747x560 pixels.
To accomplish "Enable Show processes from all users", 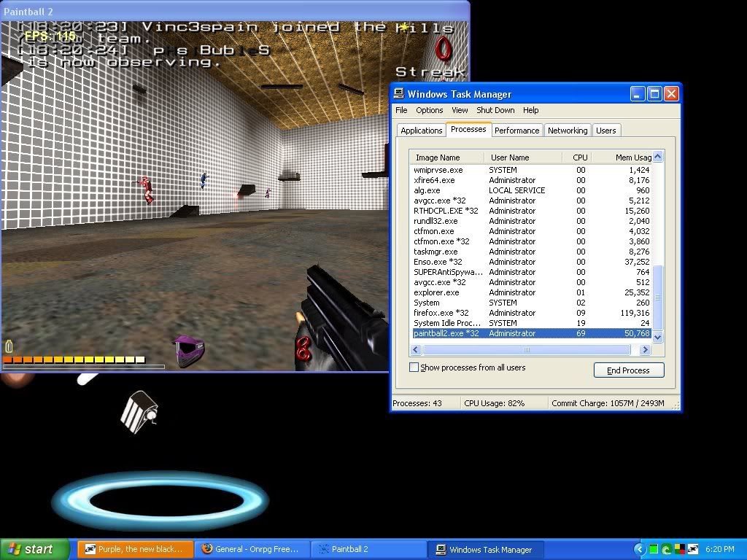I will pos(414,367).
